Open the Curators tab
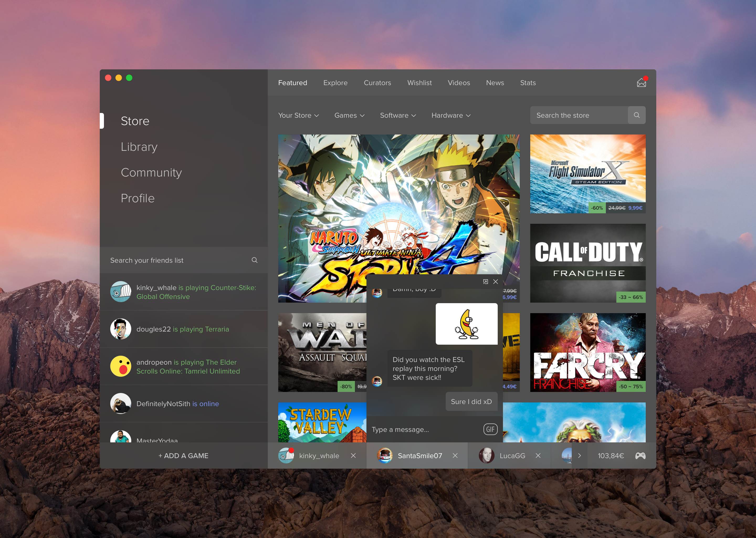The width and height of the screenshot is (756, 538). pos(377,82)
